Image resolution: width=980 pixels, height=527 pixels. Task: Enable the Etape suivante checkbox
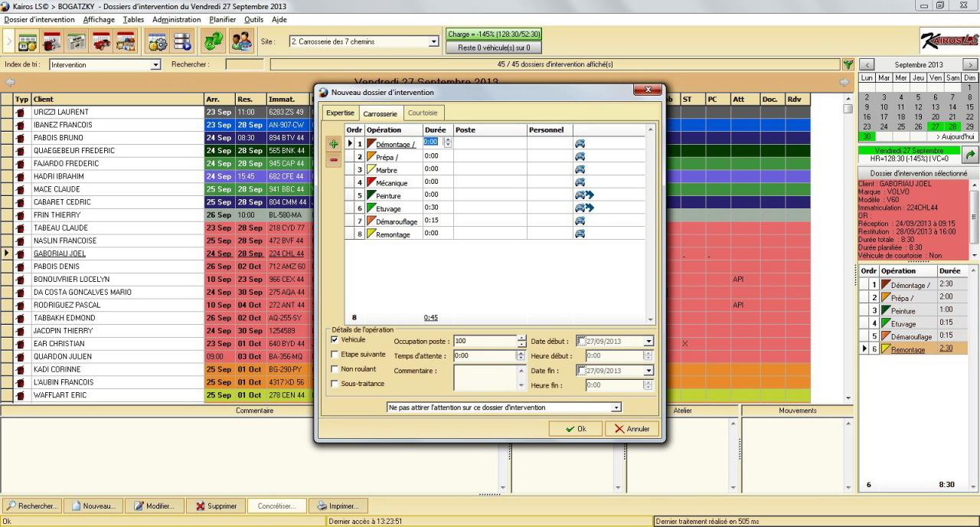[x=335, y=354]
